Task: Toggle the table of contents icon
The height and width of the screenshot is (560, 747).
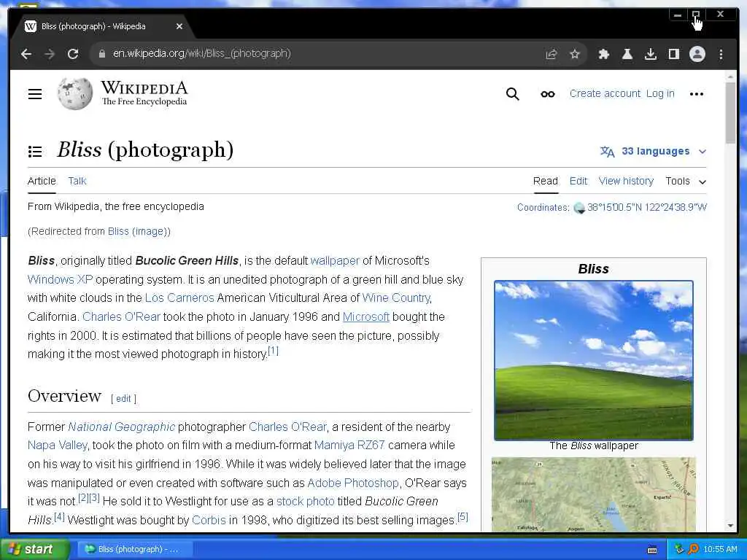Action: tap(35, 152)
